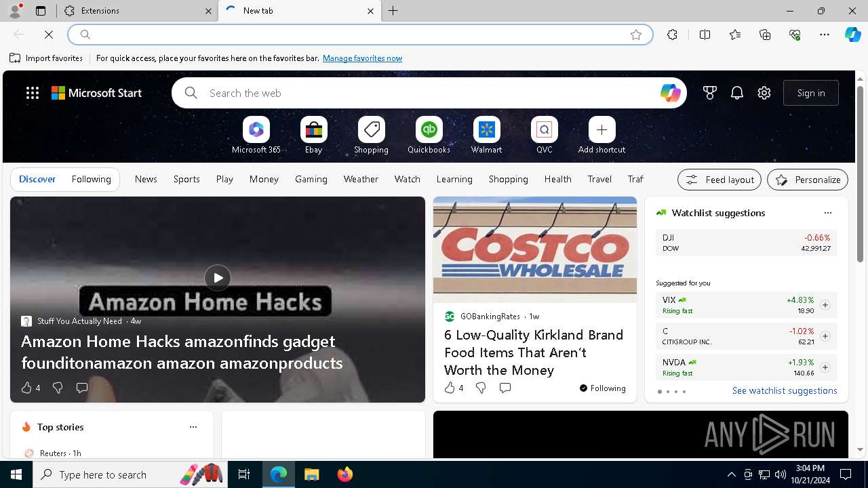Open the Gaming category
Viewport: 868px width, 488px height.
311,180
